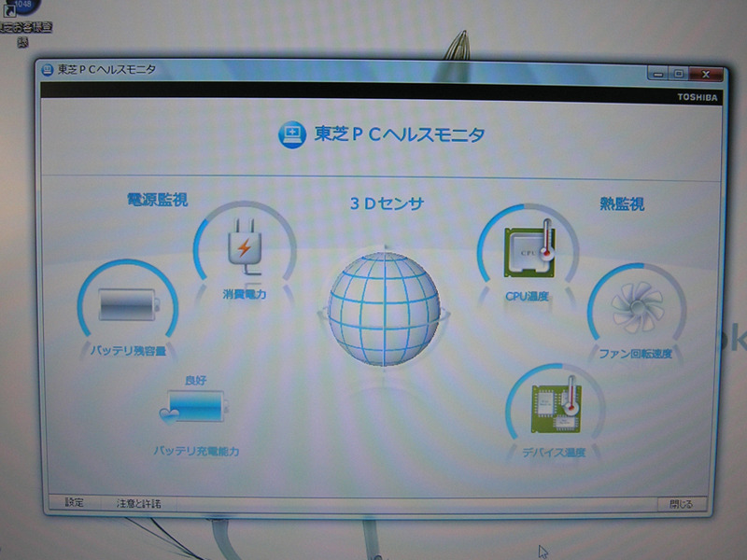Click the PC Health Monitor logo icon
The width and height of the screenshot is (747, 560).
click(292, 134)
